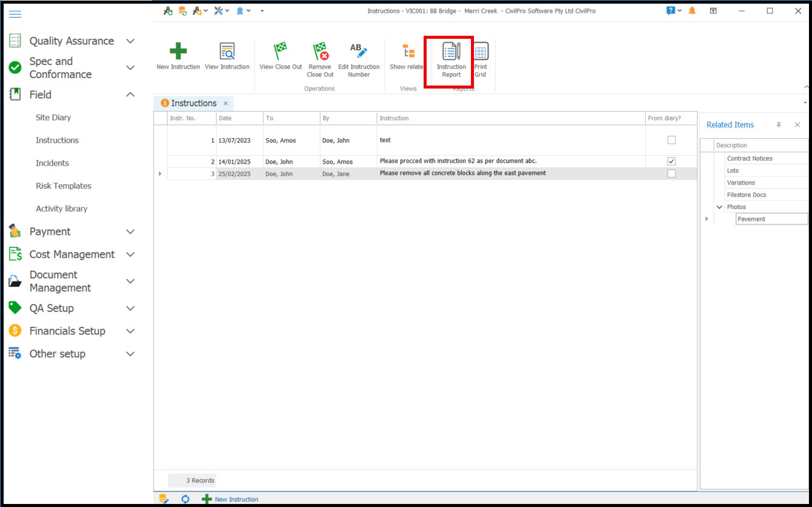Sort by the Date column header

coord(239,118)
